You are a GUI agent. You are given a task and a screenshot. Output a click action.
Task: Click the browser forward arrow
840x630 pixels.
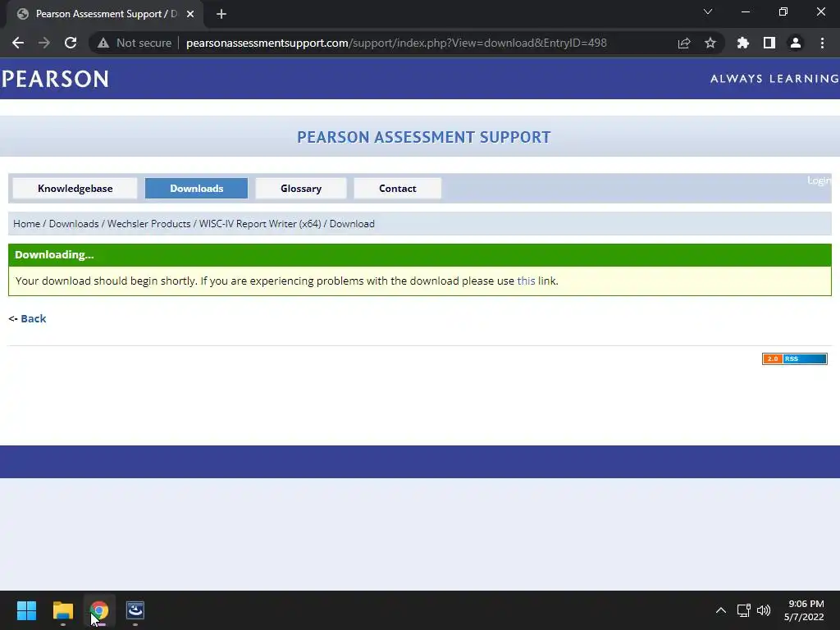pyautogui.click(x=44, y=43)
